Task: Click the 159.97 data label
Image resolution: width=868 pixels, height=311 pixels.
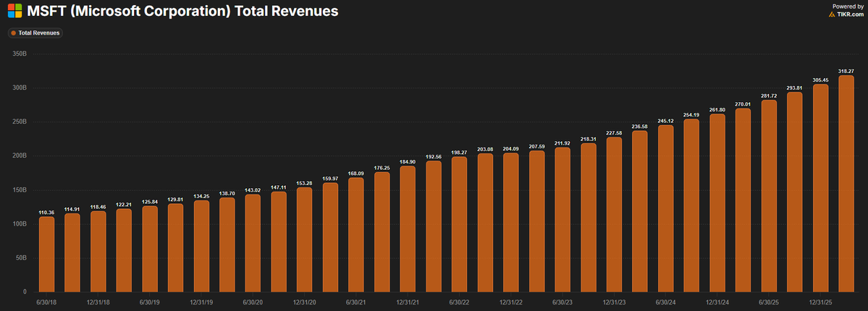Action: [x=331, y=179]
